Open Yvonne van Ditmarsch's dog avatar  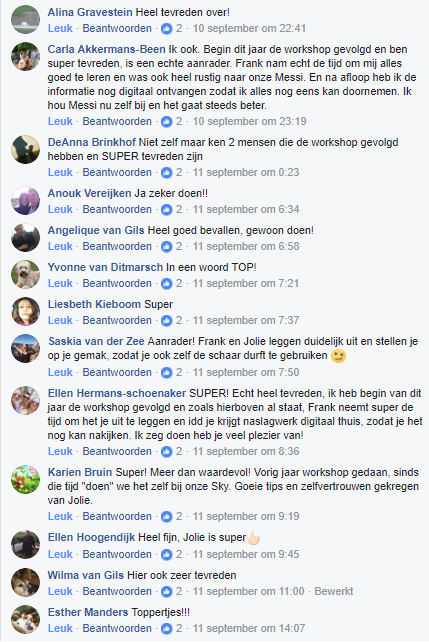pyautogui.click(x=25, y=274)
